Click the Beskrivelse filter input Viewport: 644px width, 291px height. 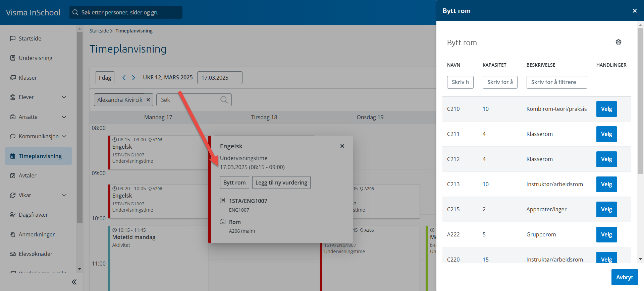pyautogui.click(x=556, y=82)
